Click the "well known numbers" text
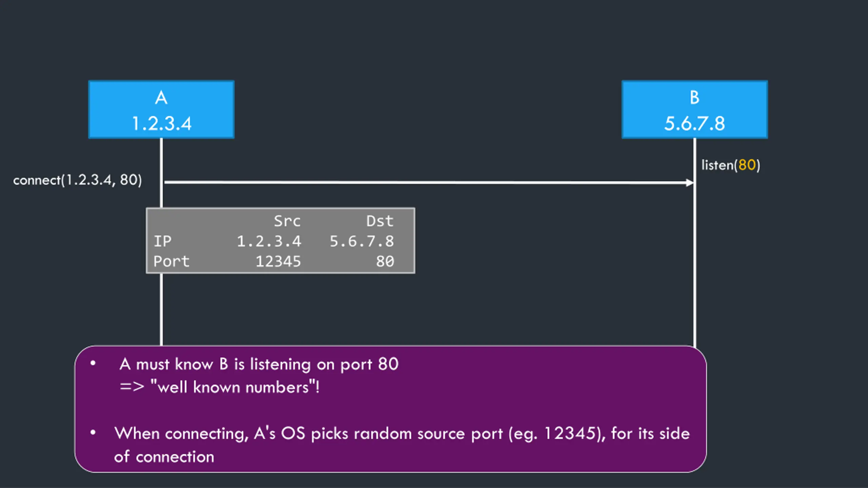The height and width of the screenshot is (488, 868). [235, 387]
